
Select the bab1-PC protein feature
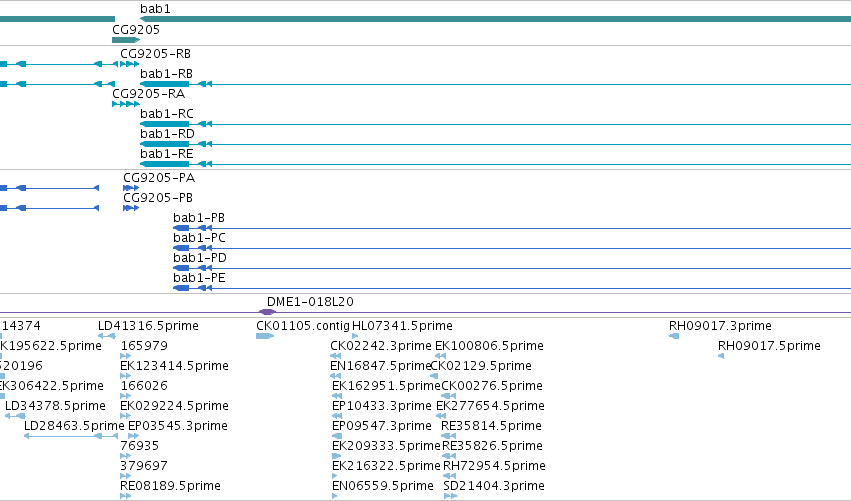pos(512,248)
